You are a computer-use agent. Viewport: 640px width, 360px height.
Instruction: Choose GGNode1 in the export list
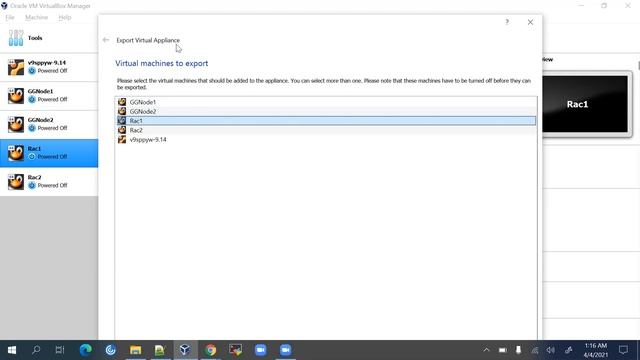(x=326, y=102)
